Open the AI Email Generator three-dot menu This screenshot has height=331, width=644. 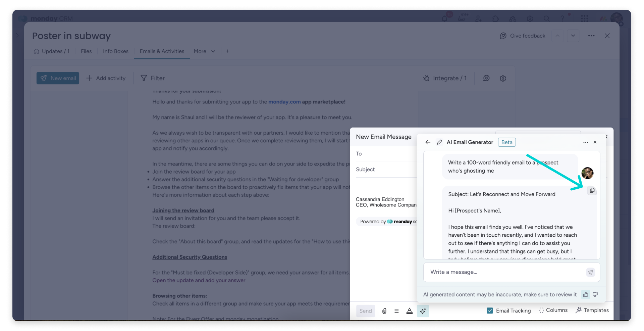click(586, 142)
